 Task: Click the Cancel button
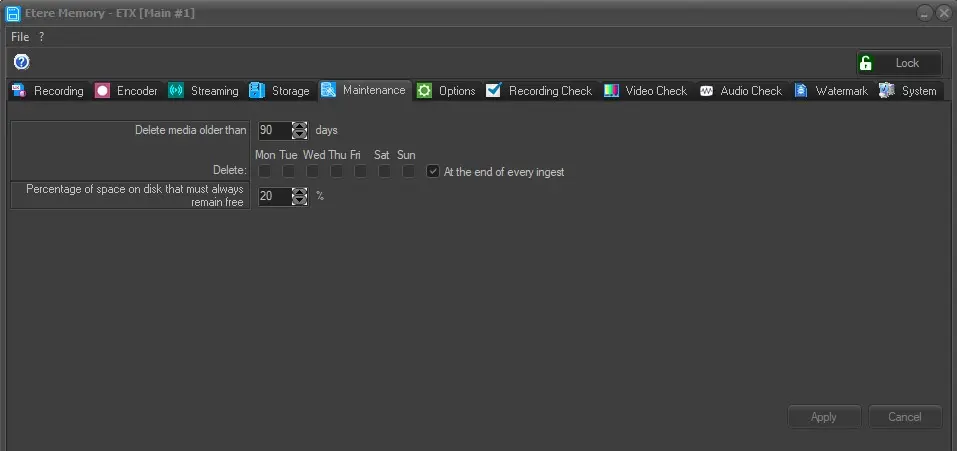click(x=905, y=417)
